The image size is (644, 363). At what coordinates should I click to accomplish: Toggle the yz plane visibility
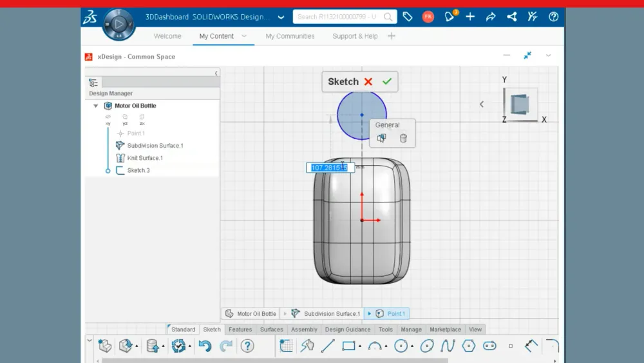pos(125,119)
